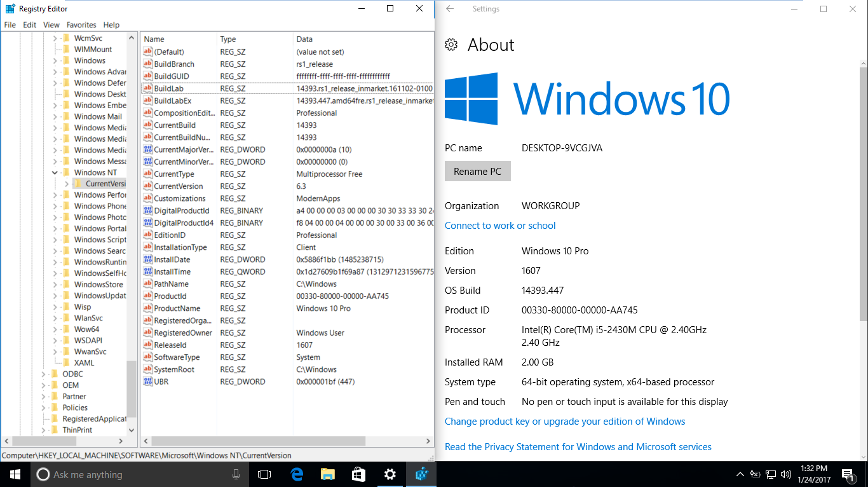Open the Favorites menu in Registry Editor
868x487 pixels.
(x=80, y=25)
